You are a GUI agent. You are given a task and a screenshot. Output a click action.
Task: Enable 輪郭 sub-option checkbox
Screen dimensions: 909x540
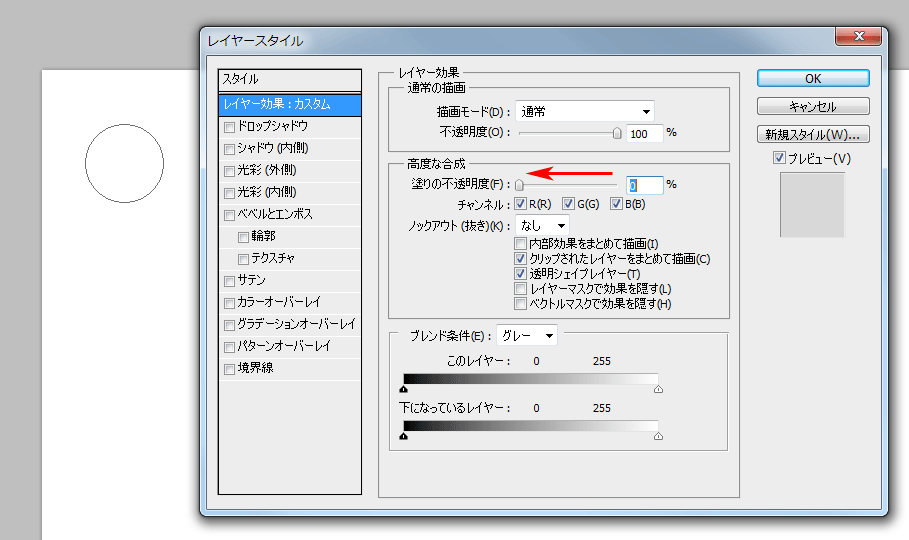[243, 237]
